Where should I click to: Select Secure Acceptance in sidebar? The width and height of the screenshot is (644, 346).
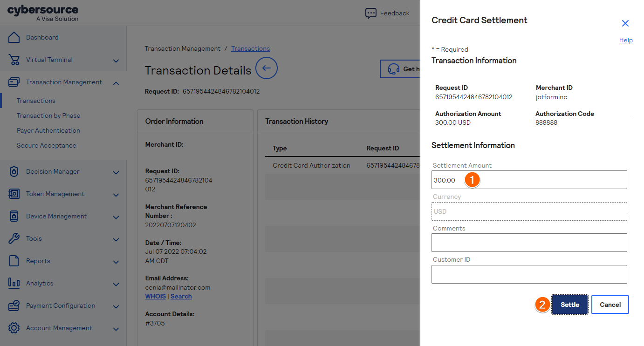click(47, 145)
